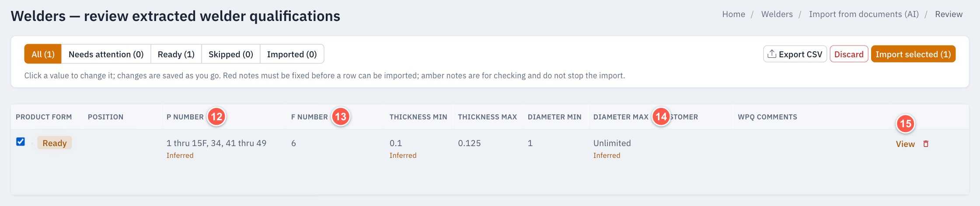Image resolution: width=980 pixels, height=206 pixels.
Task: Show the Imported (0) tab
Action: (x=292, y=54)
